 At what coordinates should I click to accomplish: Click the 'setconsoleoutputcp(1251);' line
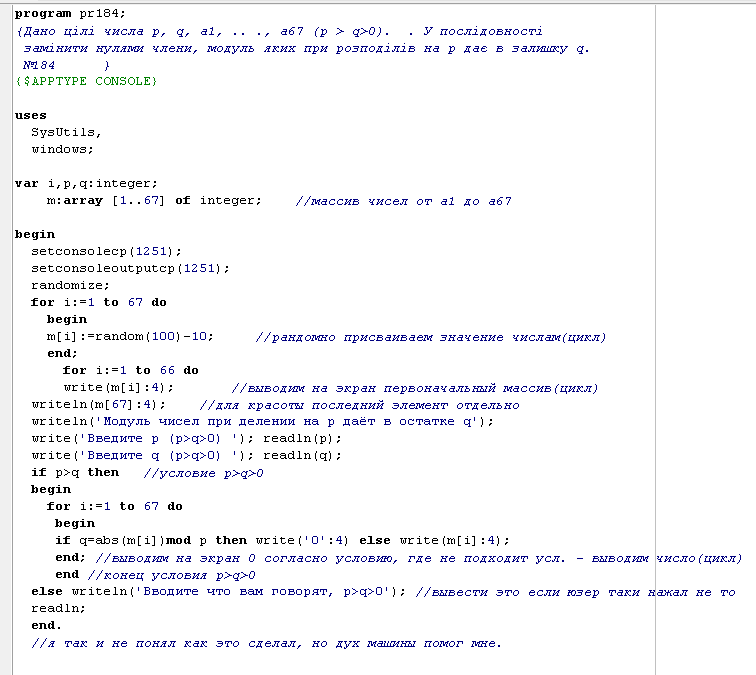pyautogui.click(x=130, y=268)
